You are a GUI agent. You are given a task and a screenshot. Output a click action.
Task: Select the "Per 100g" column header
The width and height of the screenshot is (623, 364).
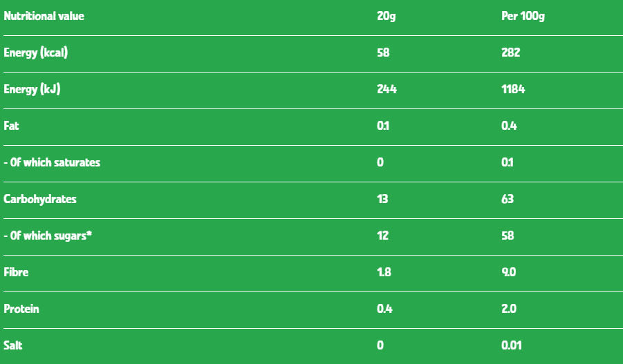(523, 16)
